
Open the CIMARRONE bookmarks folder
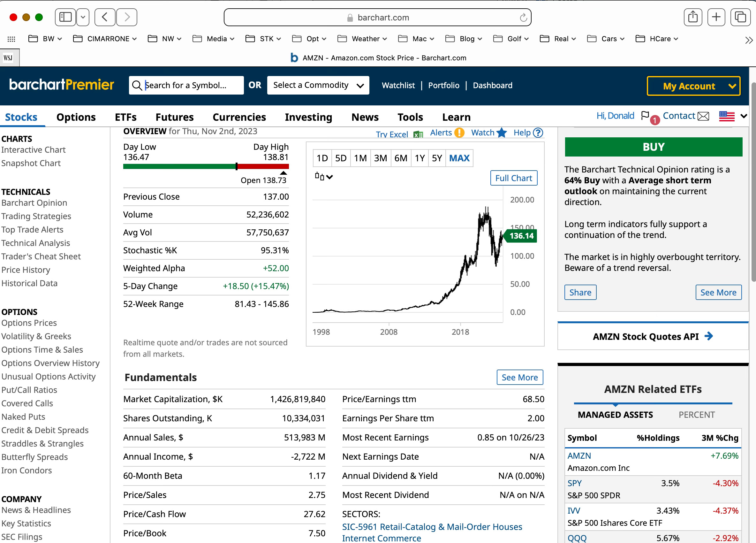pyautogui.click(x=105, y=39)
